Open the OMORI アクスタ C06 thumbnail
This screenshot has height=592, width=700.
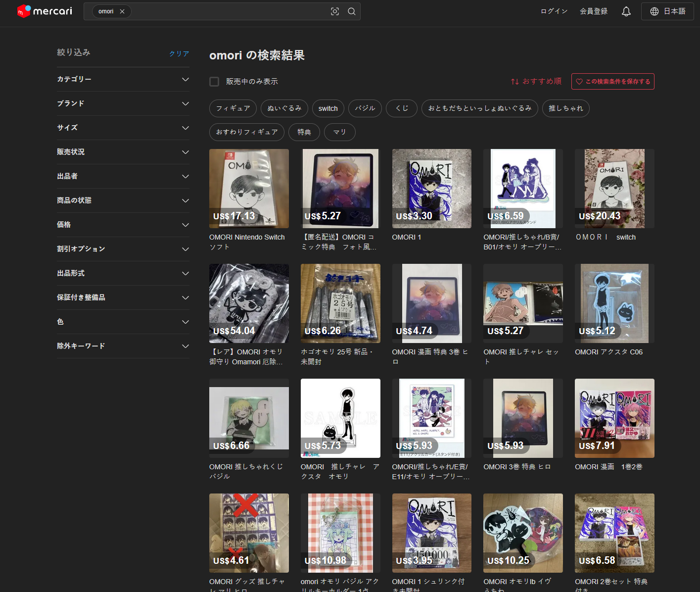[x=614, y=303]
